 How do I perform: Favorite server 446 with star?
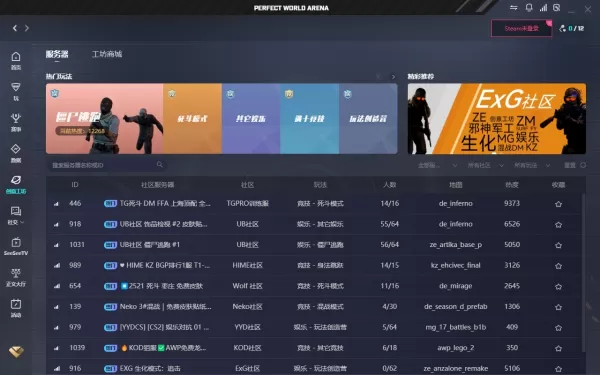pyautogui.click(x=558, y=204)
